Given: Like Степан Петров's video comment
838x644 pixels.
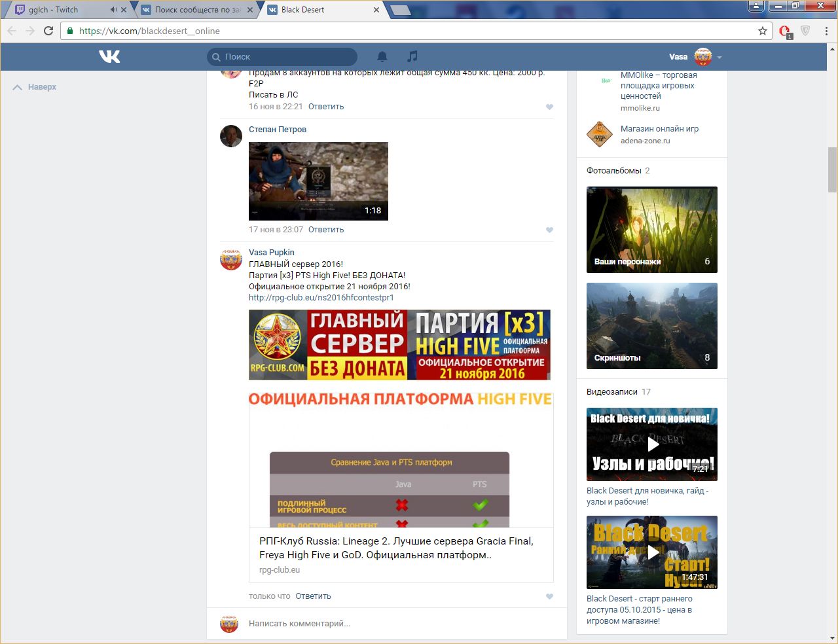Looking at the screenshot, I should click(x=549, y=230).
